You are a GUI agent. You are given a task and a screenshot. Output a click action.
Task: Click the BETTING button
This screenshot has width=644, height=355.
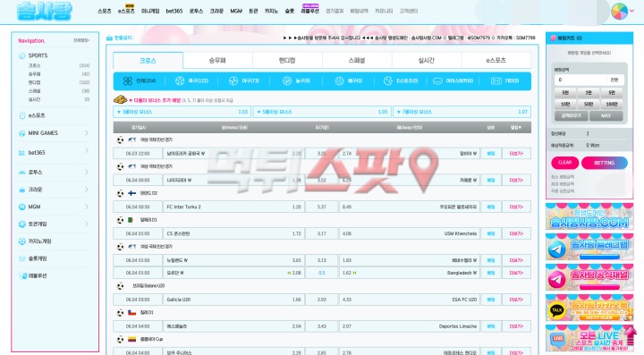pyautogui.click(x=604, y=163)
